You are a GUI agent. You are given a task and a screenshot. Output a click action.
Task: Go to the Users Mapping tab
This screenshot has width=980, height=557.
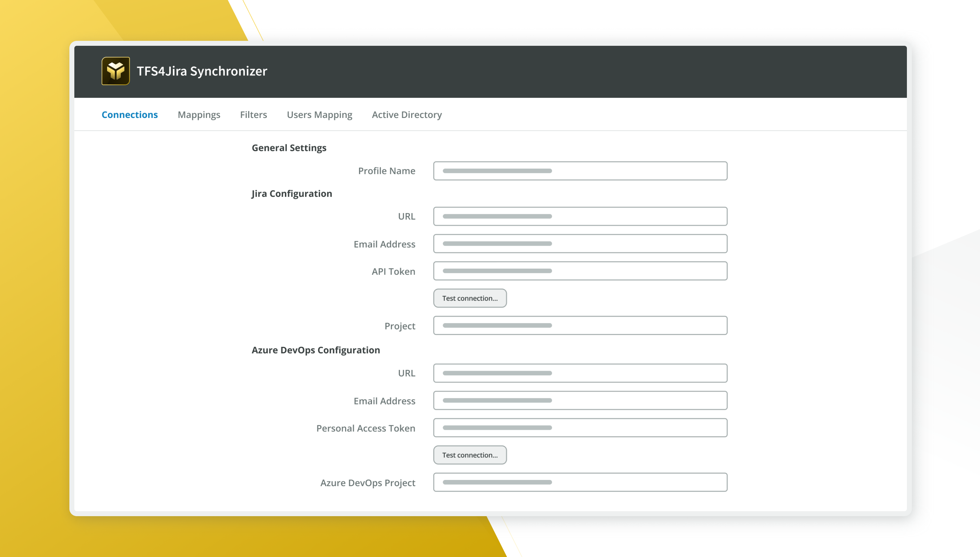click(319, 115)
